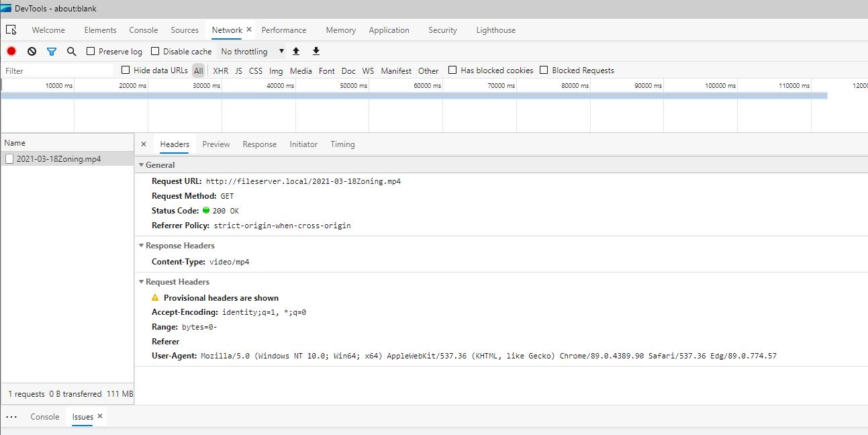Screen dimensions: 868x435
Task: Enable Disable cache
Action: tap(156, 51)
